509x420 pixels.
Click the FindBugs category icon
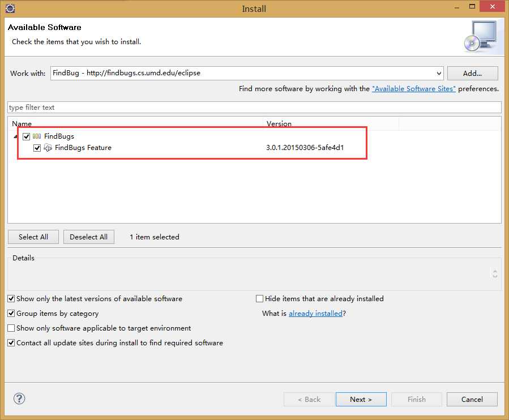coord(37,136)
